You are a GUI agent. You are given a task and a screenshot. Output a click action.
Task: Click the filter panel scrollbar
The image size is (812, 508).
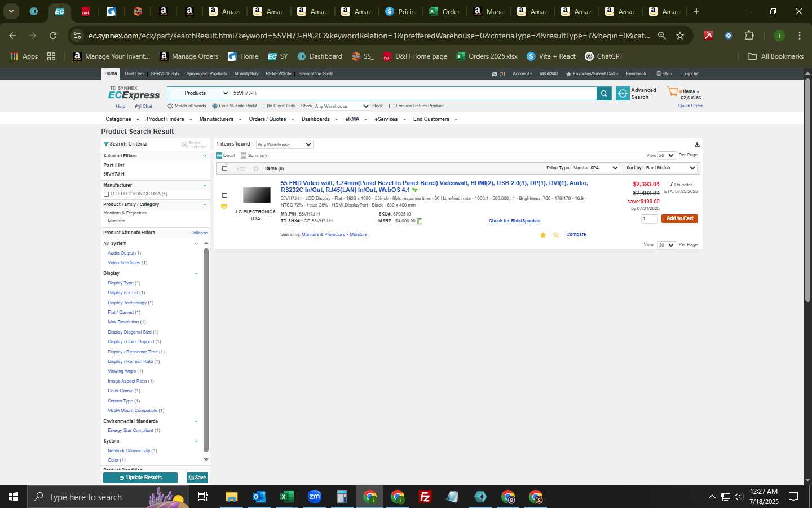pos(206,350)
